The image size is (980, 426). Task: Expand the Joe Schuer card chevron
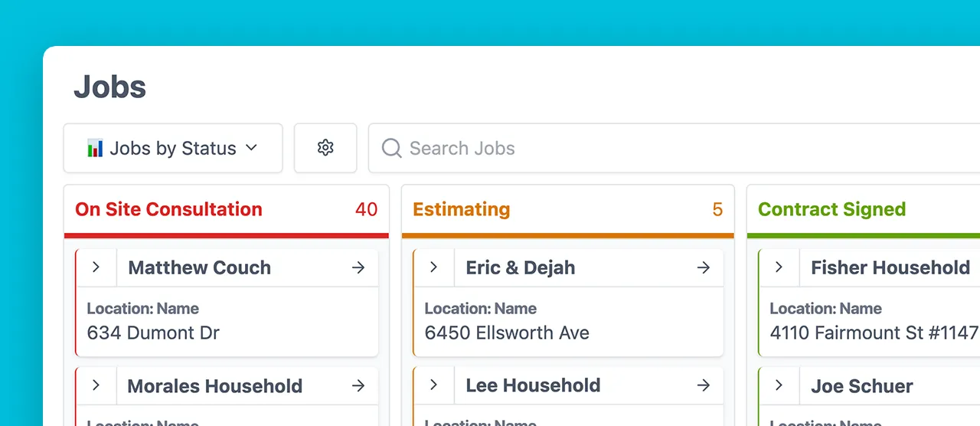pyautogui.click(x=779, y=385)
